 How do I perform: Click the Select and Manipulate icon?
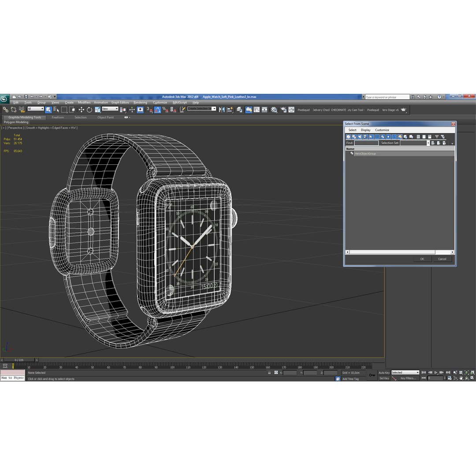[x=132, y=110]
